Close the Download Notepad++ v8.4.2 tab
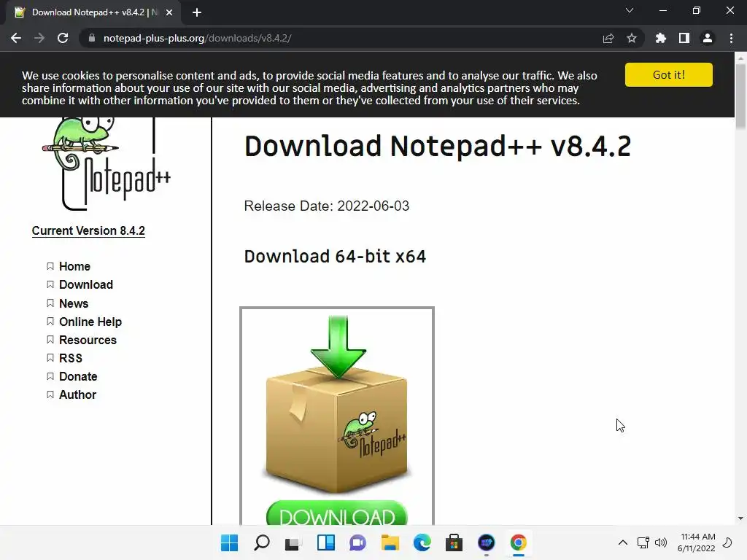The height and width of the screenshot is (560, 747). click(169, 12)
